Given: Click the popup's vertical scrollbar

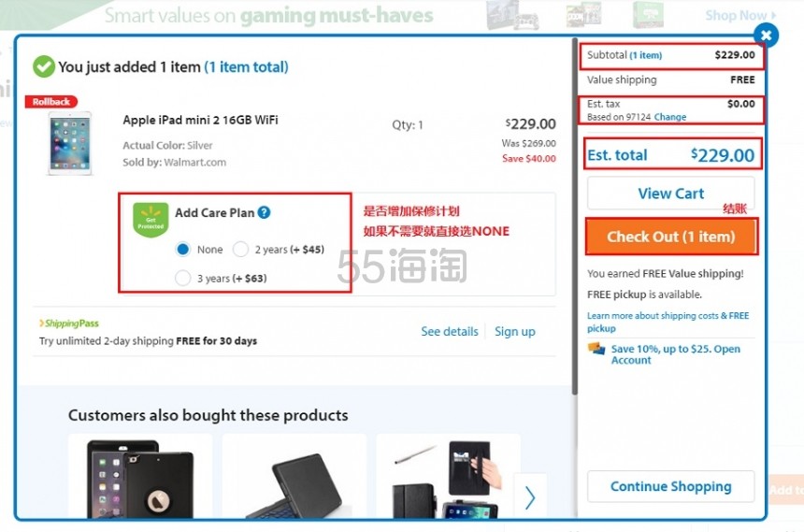Looking at the screenshot, I should pos(575,216).
